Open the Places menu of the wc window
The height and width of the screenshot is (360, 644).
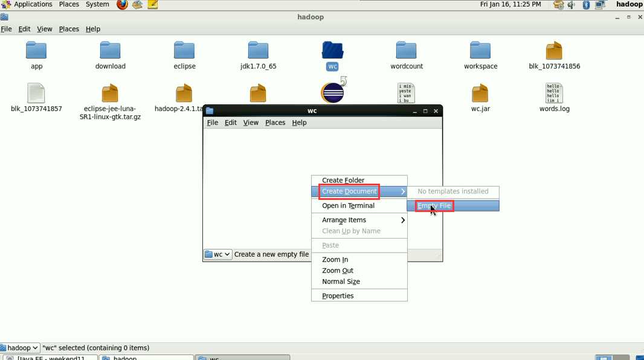click(x=275, y=123)
